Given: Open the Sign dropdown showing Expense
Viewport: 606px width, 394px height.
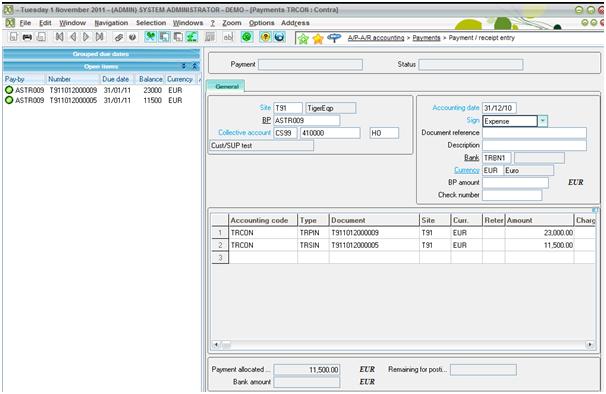Looking at the screenshot, I should 543,121.
